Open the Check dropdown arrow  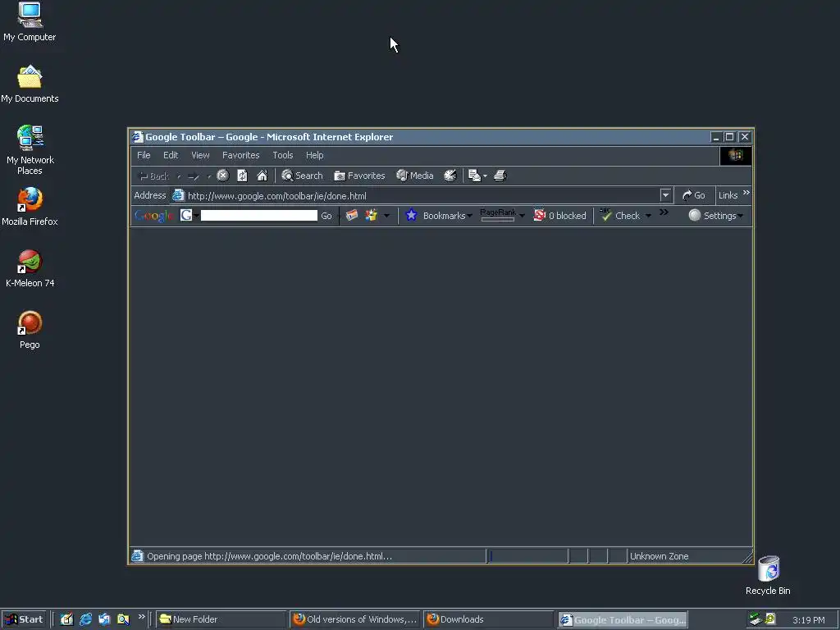point(648,216)
